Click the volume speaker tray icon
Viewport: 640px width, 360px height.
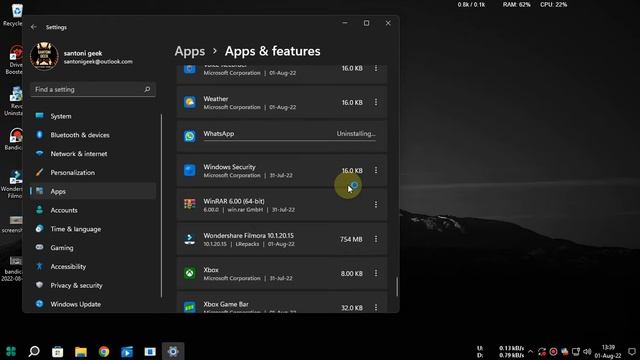pos(587,351)
